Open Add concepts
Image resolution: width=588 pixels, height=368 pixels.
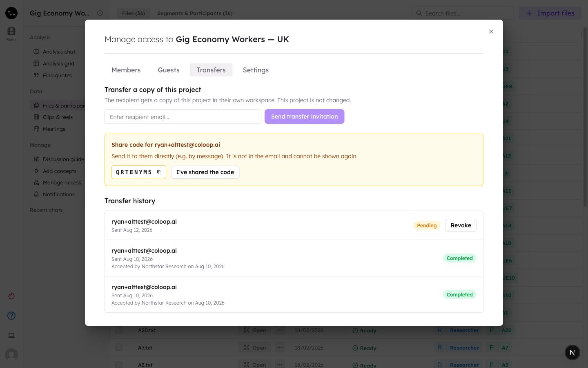tap(60, 171)
